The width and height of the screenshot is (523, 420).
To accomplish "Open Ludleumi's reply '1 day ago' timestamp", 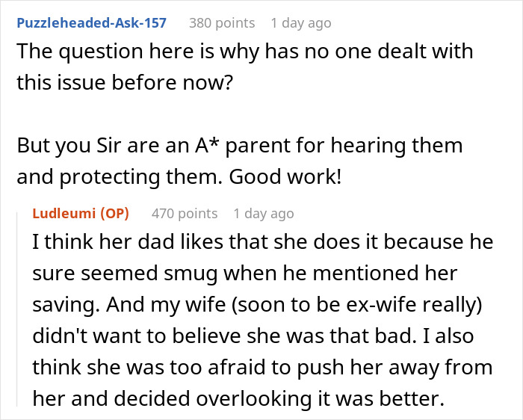I will [263, 214].
